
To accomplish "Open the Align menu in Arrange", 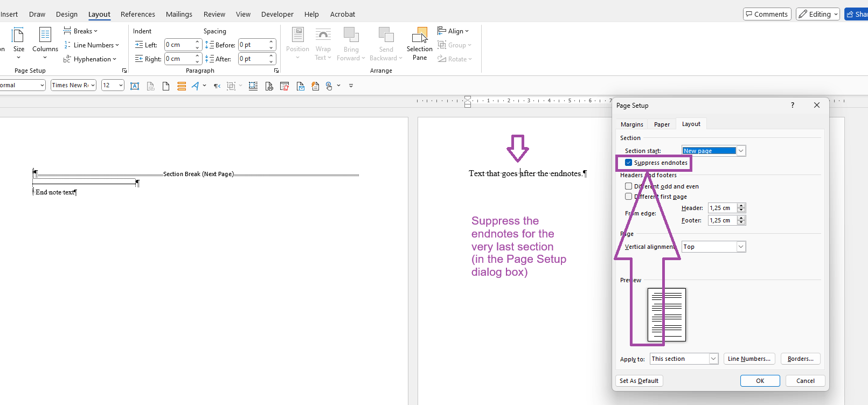I will point(453,31).
